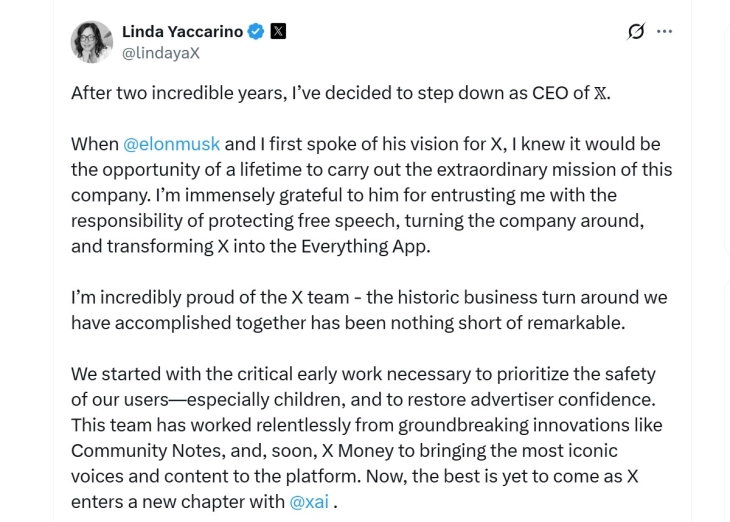Click the Linda Yaccarino display name
The width and height of the screenshot is (730, 522).
pyautogui.click(x=181, y=31)
